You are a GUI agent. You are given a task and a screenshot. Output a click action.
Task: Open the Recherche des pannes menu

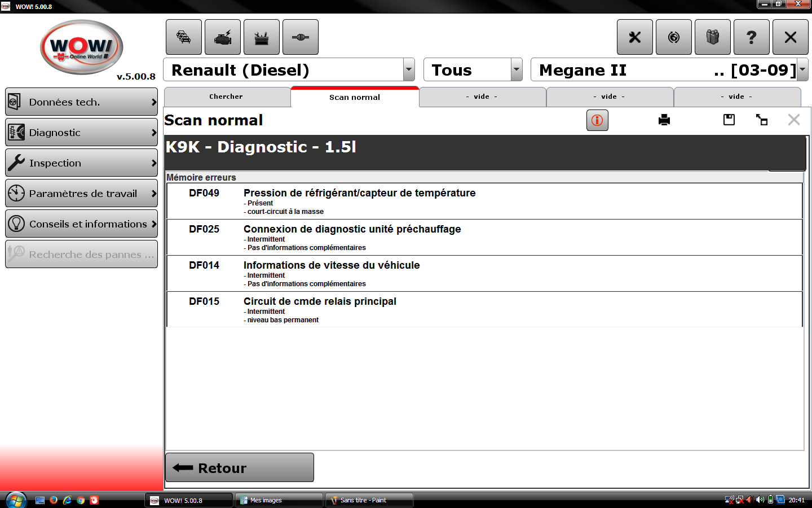pos(82,255)
